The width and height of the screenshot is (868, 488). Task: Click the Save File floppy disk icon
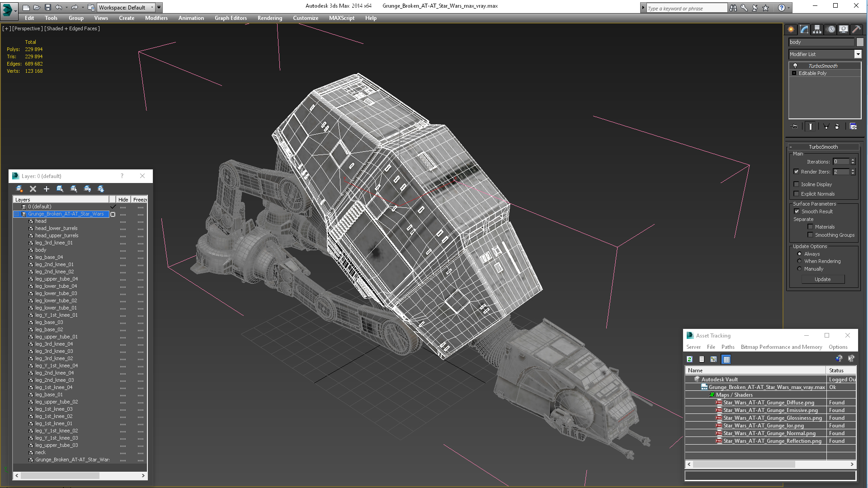coord(47,7)
